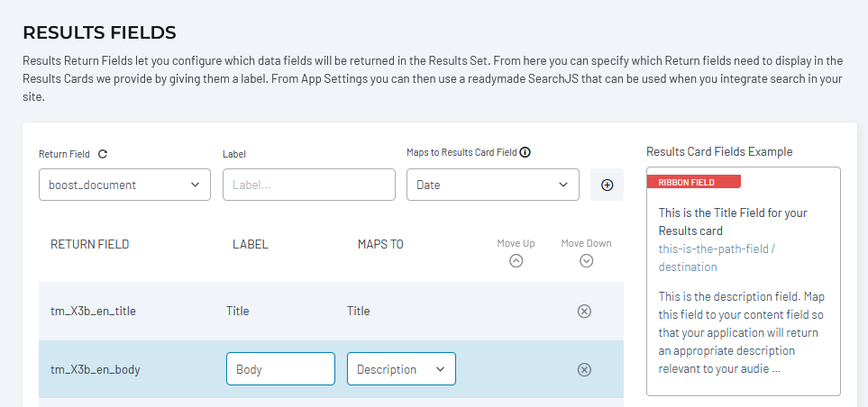Expand the Description dropdown in body row
Image resolution: width=868 pixels, height=407 pixels.
coord(401,369)
